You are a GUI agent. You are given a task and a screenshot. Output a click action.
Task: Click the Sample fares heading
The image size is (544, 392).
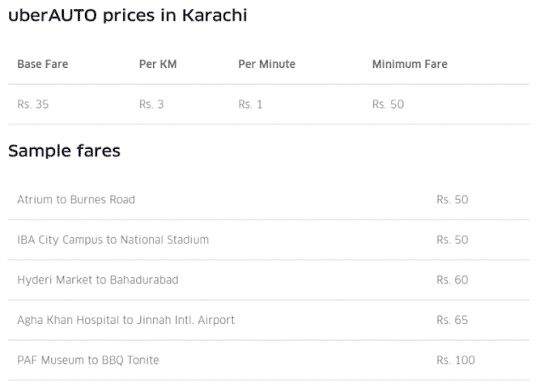[65, 151]
